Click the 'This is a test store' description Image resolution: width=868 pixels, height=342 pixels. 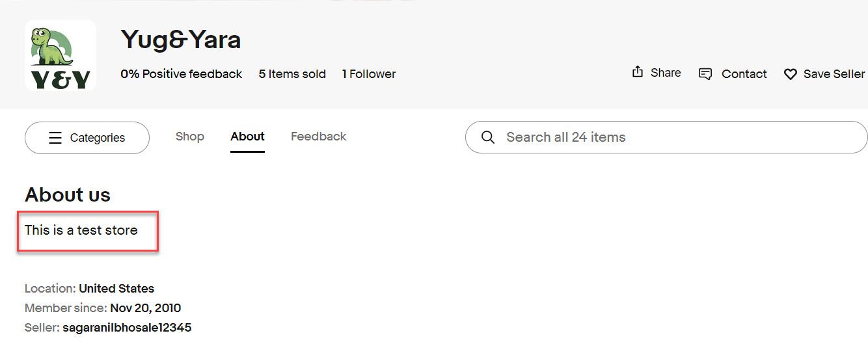81,230
